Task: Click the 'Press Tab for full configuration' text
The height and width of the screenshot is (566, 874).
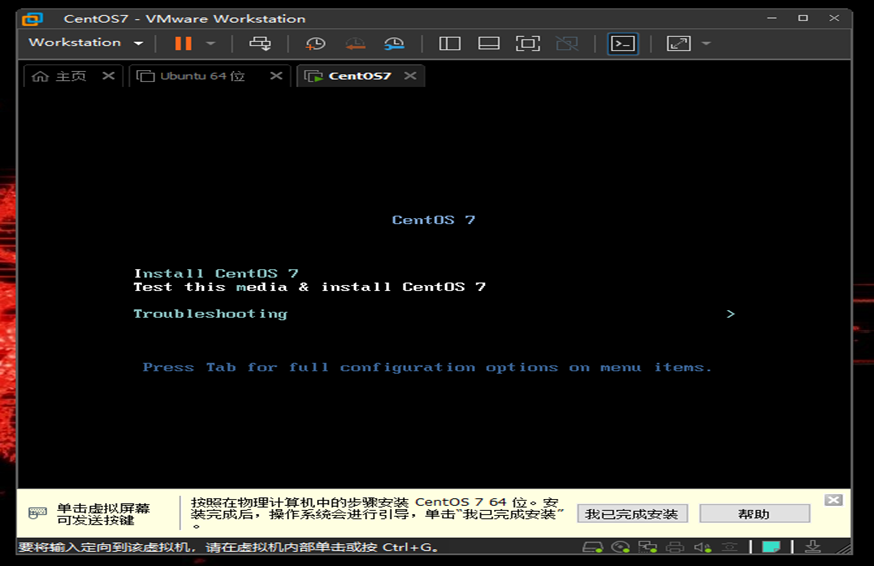Action: point(427,367)
